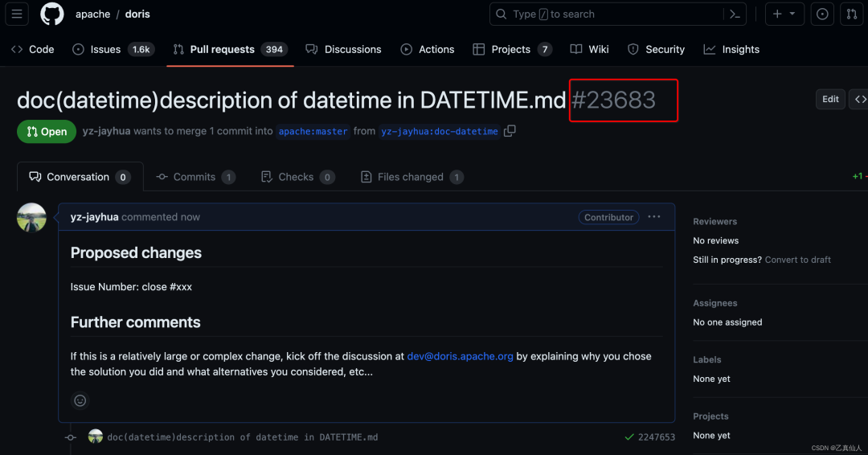Click the Pull requests count badge 394
Viewport: 868px width, 455px height.
pos(274,49)
